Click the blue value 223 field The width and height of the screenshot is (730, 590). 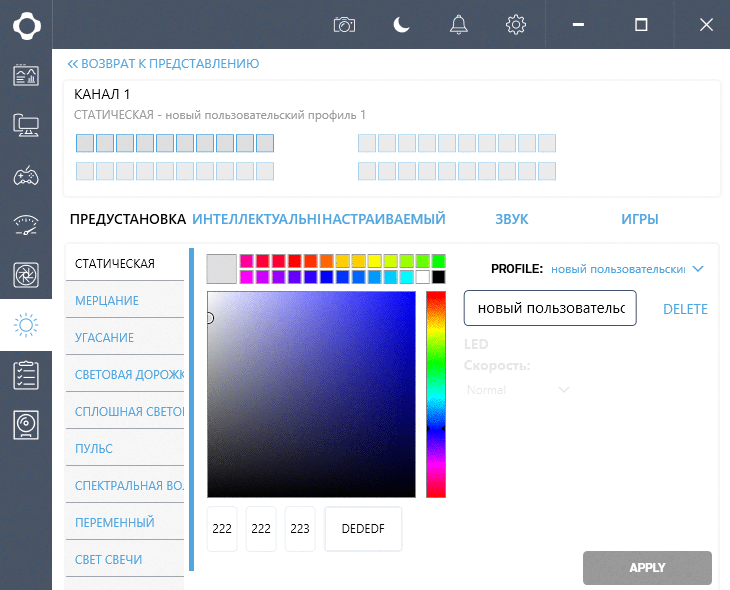[x=300, y=529]
